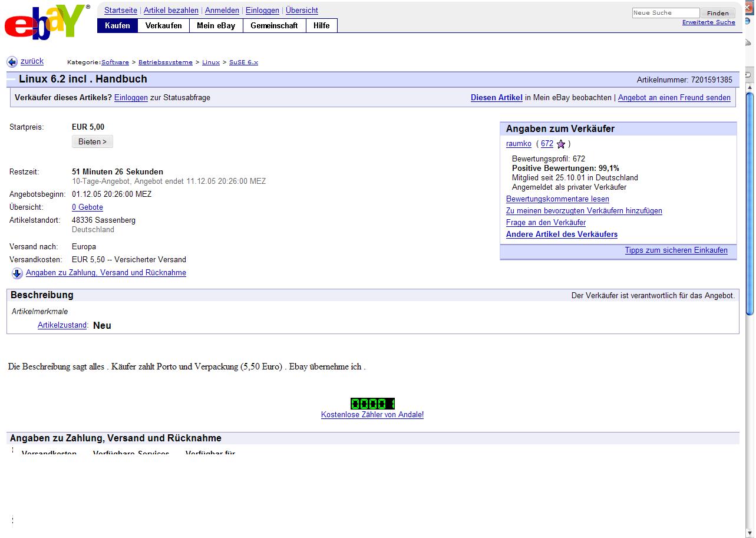
Task: Open the Kaufen tab
Action: [x=117, y=25]
